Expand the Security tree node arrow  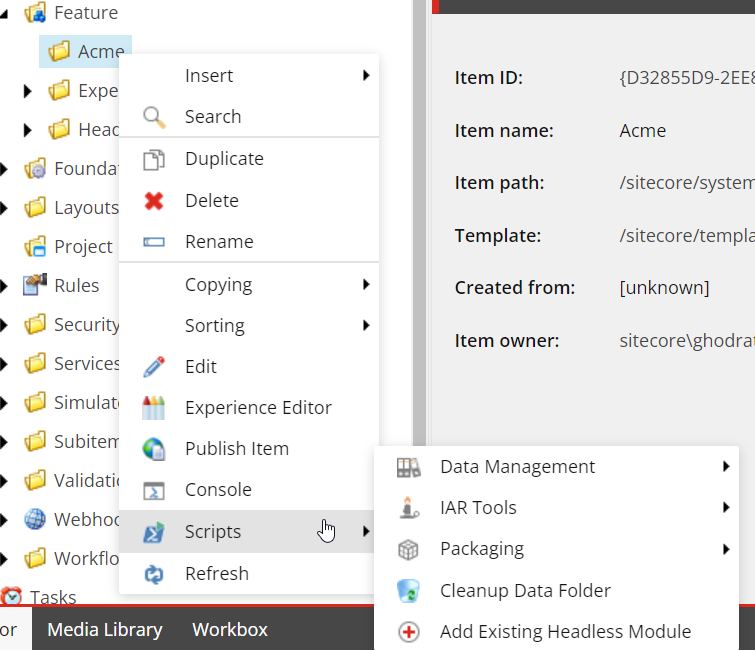pyautogui.click(x=4, y=325)
